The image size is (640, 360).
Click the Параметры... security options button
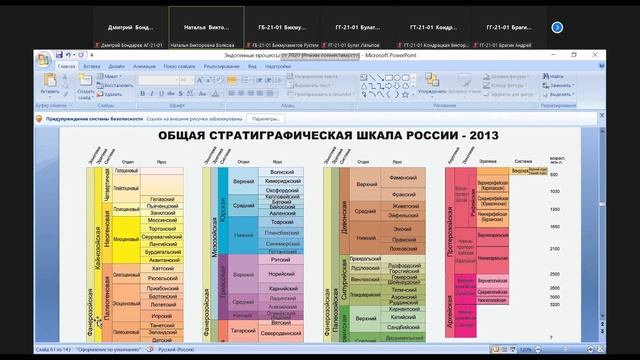(266, 119)
